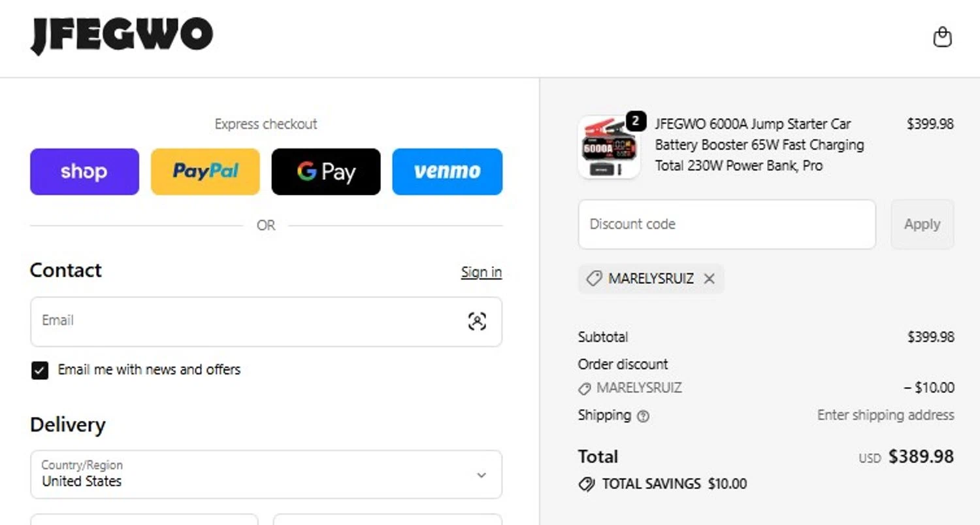Pay with Shop Pay button
Viewport: 980px width, 525px height.
[x=84, y=171]
